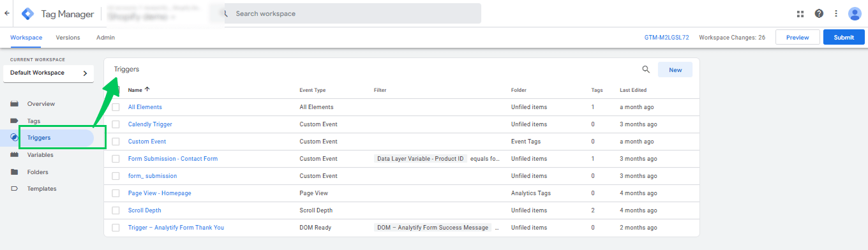Click the Preview button
The height and width of the screenshot is (250, 868).
(797, 38)
